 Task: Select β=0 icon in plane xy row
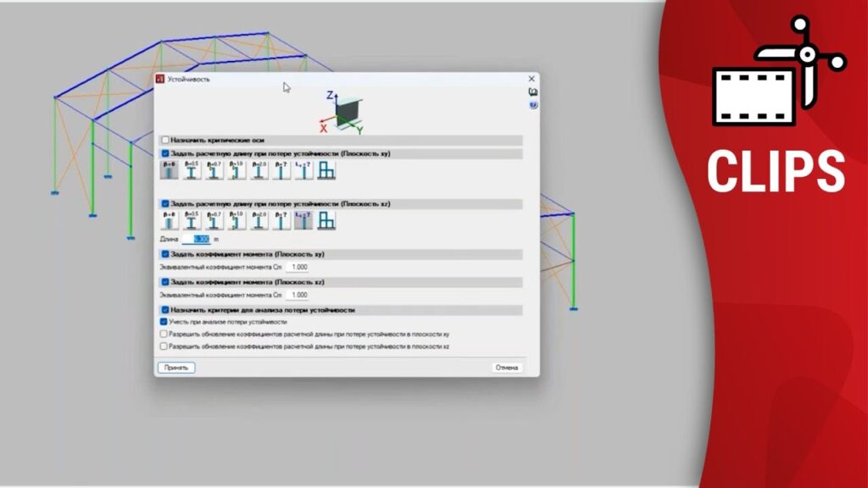[170, 170]
